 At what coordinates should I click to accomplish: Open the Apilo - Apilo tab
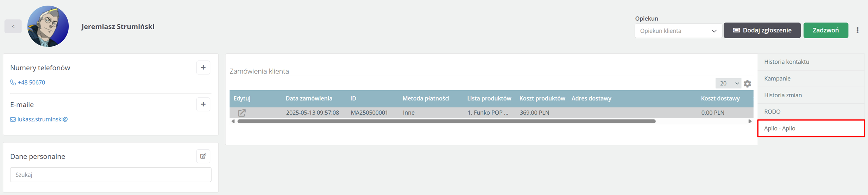(780, 129)
